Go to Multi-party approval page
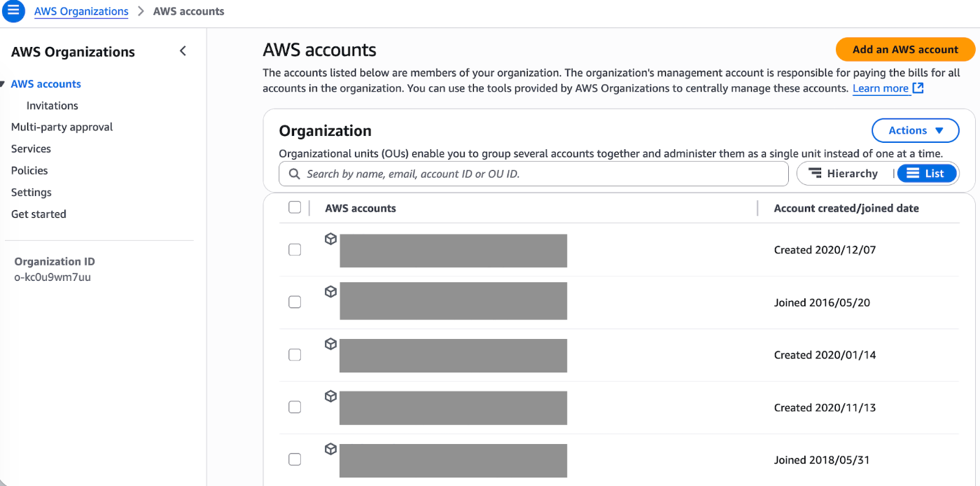The image size is (980, 486). tap(62, 127)
